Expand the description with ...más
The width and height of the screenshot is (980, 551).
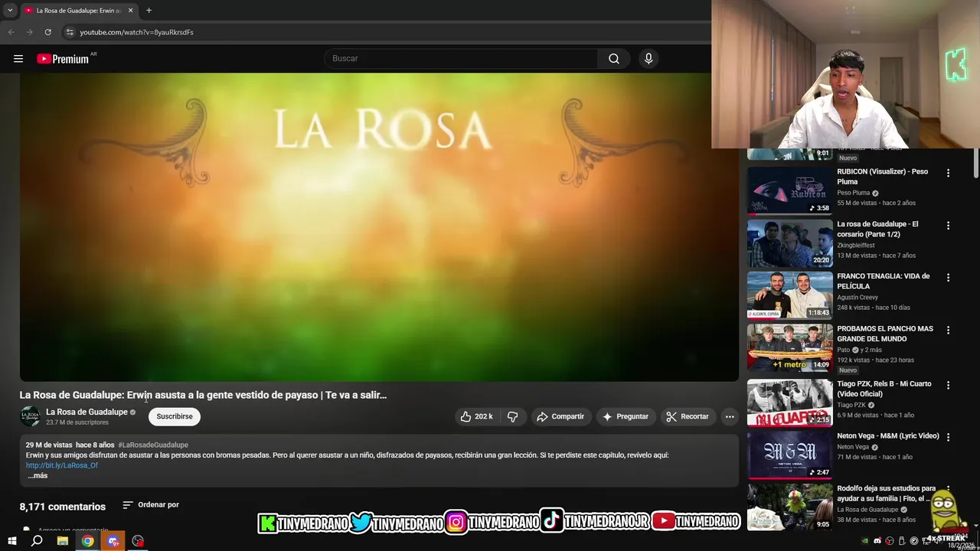pos(38,475)
